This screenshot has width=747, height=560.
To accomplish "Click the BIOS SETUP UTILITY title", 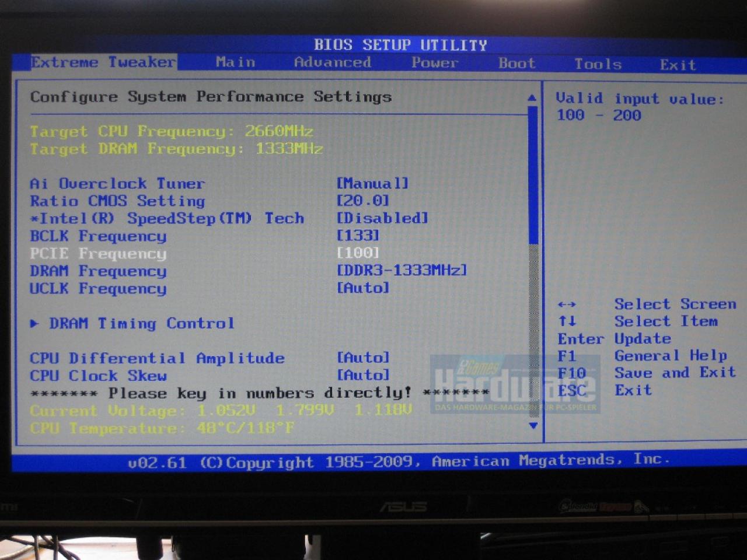I will tap(400, 45).
